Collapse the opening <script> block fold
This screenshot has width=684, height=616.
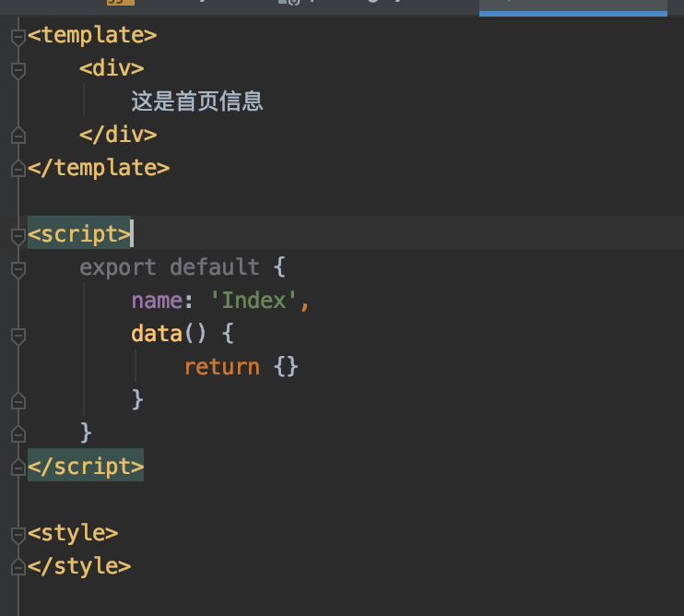tap(18, 236)
